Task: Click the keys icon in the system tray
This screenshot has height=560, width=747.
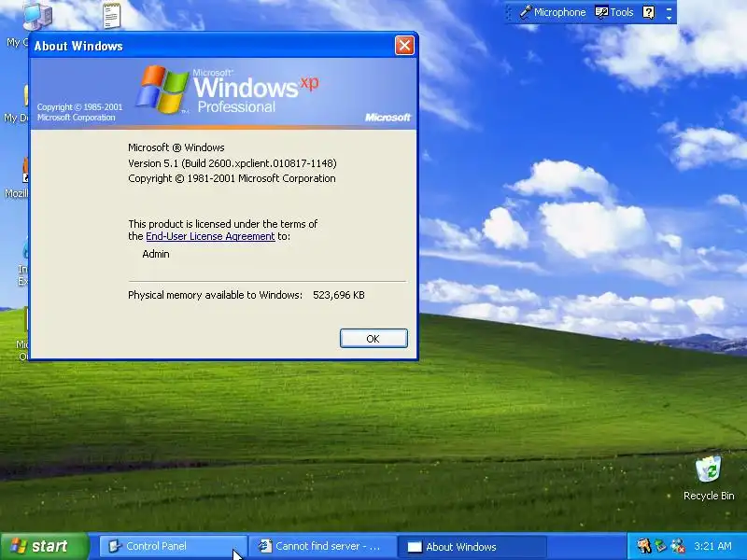Action: pyautogui.click(x=643, y=546)
